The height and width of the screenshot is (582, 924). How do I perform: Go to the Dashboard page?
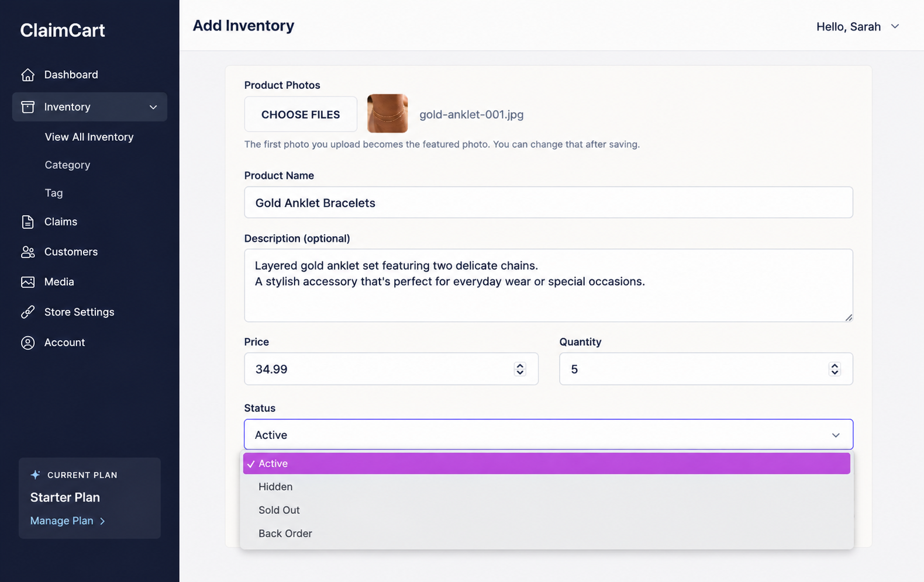(71, 75)
